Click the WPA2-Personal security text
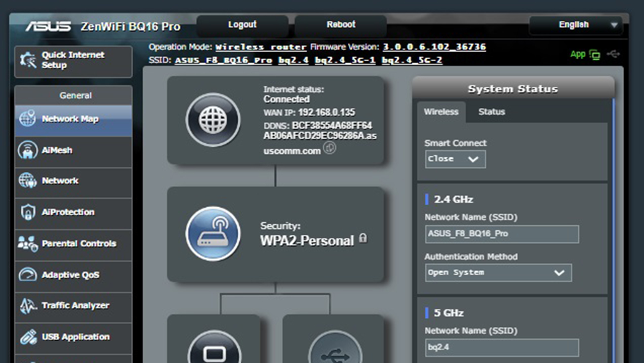644x363 pixels. pos(307,240)
